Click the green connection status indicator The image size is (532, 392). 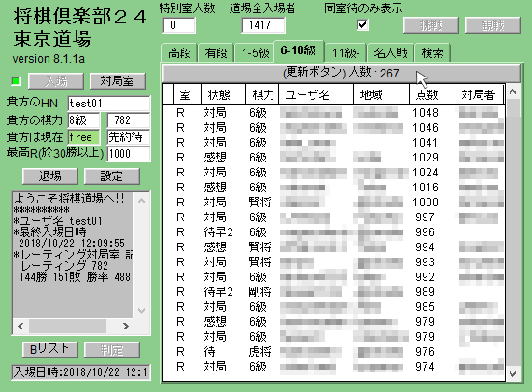pos(16,81)
